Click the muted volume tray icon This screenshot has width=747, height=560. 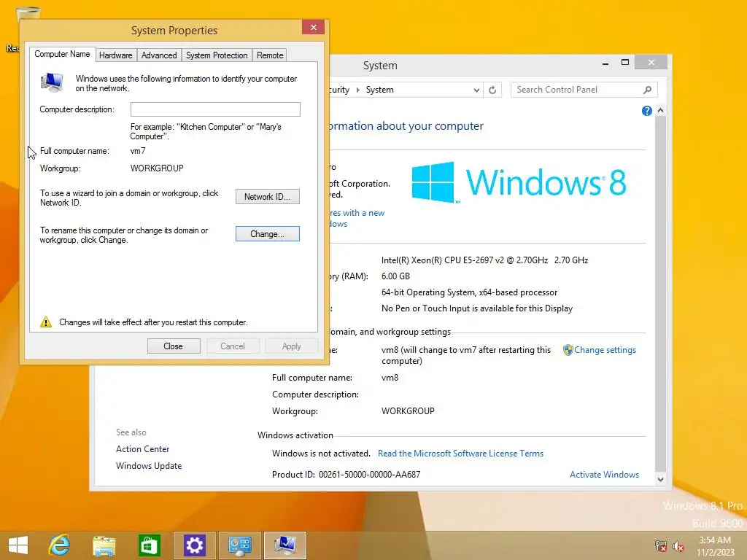678,545
